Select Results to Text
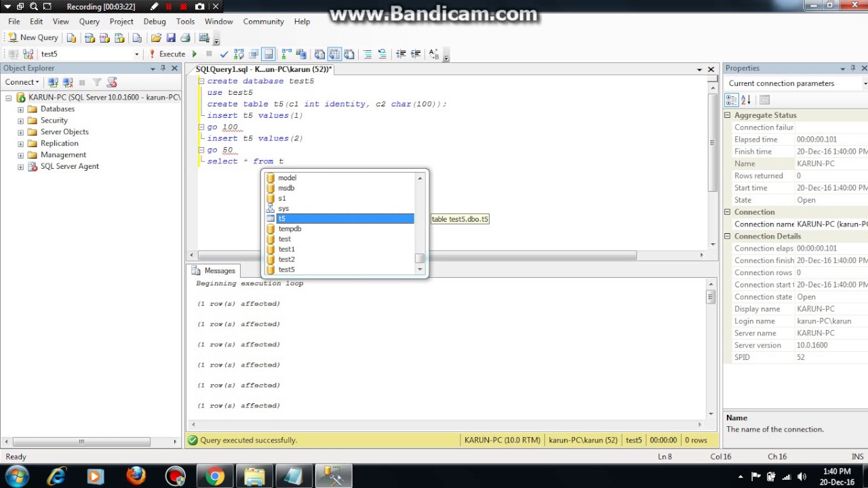 [x=319, y=54]
